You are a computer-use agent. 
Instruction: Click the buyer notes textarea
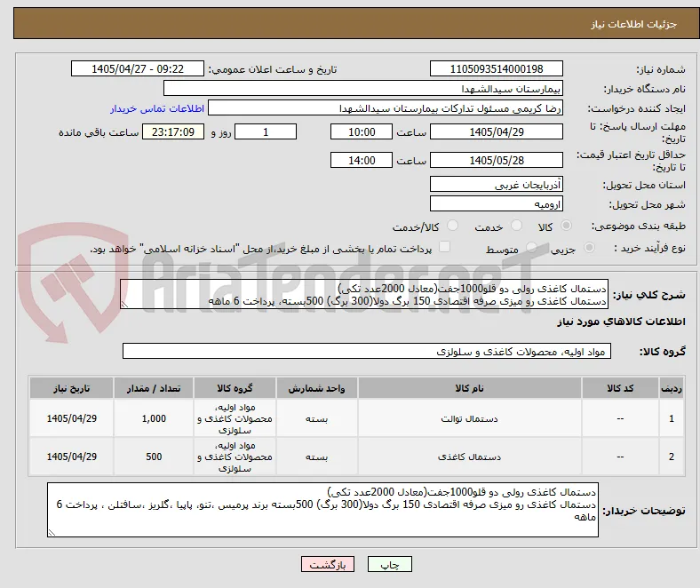[322, 510]
